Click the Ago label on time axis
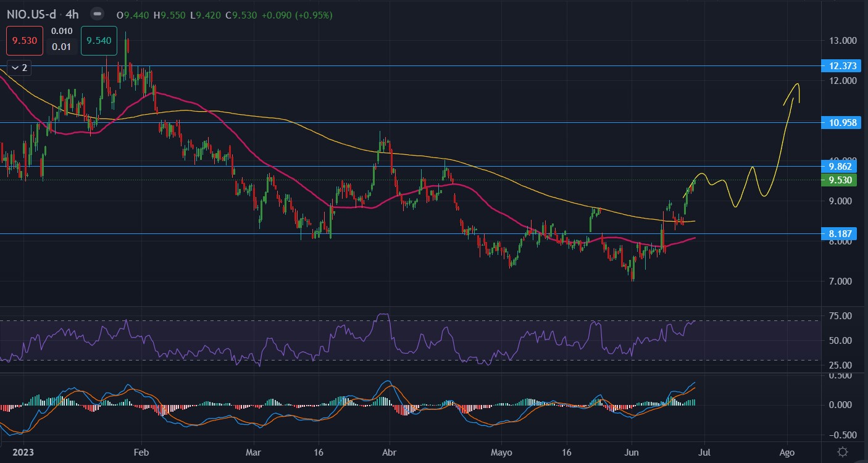 pyautogui.click(x=787, y=452)
